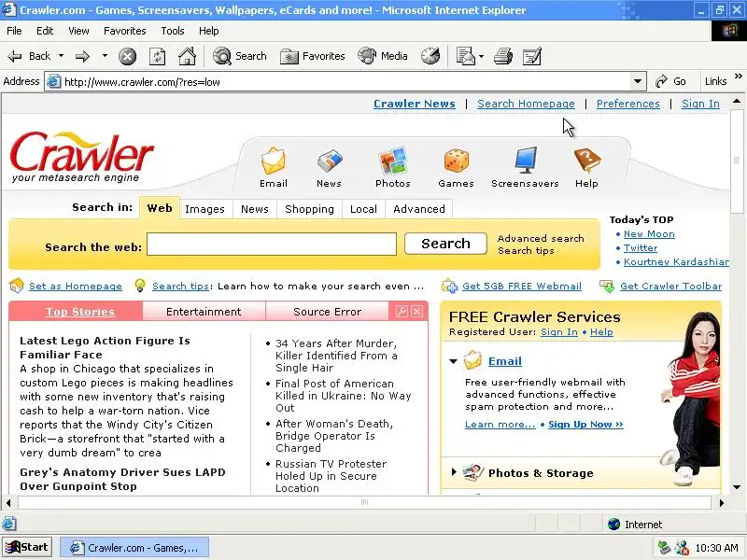
Task: Switch search to the Local tab
Action: pyautogui.click(x=363, y=209)
